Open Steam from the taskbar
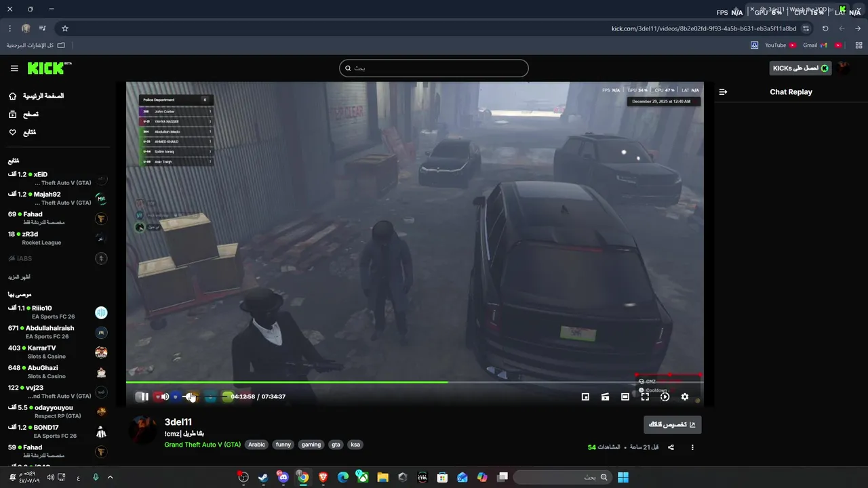The width and height of the screenshot is (868, 488). tap(263, 477)
